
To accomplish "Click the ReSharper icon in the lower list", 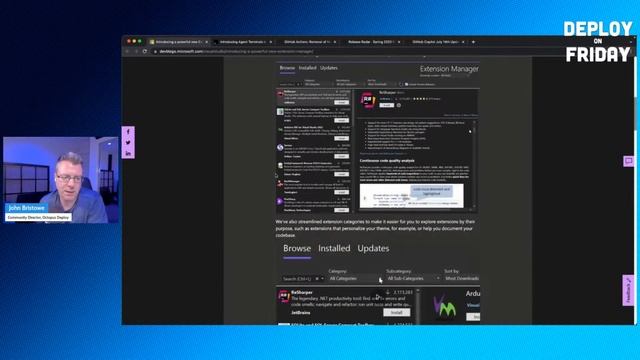I will pyautogui.click(x=284, y=296).
